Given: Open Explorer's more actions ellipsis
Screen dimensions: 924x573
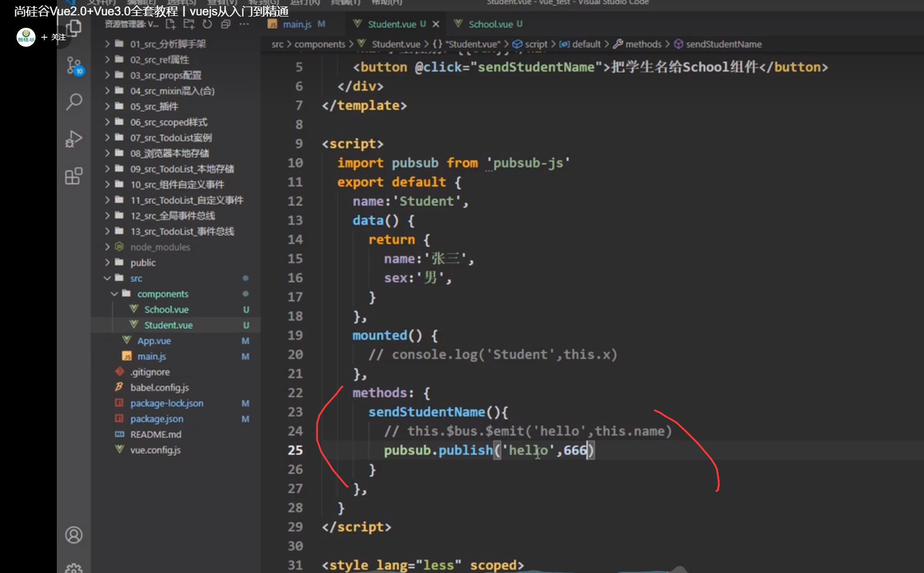Looking at the screenshot, I should 244,24.
